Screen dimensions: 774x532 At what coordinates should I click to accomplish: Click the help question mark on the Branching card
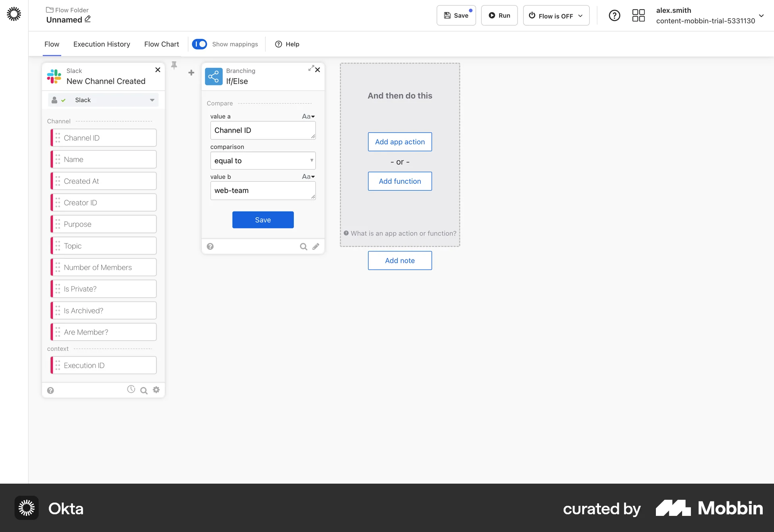[x=210, y=246]
